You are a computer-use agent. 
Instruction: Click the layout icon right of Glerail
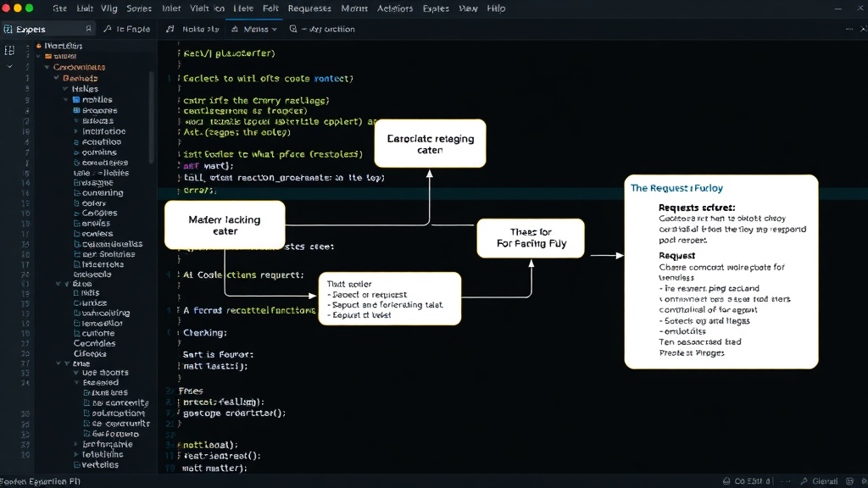pyautogui.click(x=849, y=481)
